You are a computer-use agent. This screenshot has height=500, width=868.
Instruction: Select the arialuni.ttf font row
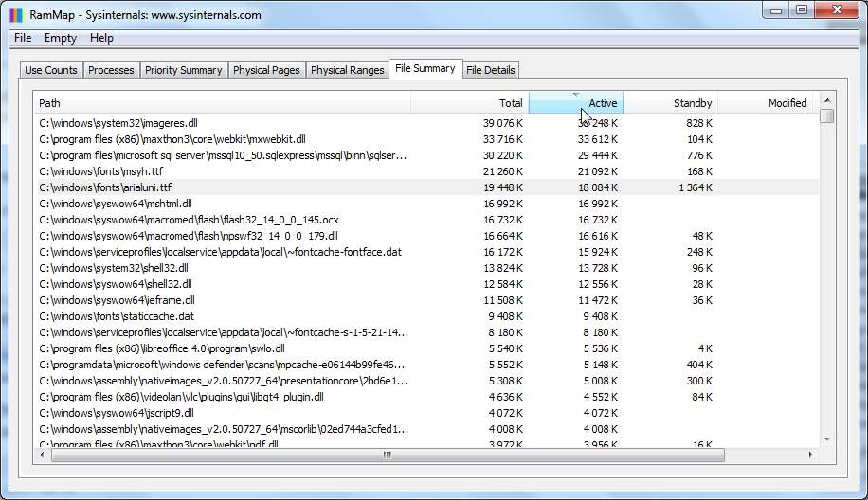pyautogui.click(x=426, y=187)
